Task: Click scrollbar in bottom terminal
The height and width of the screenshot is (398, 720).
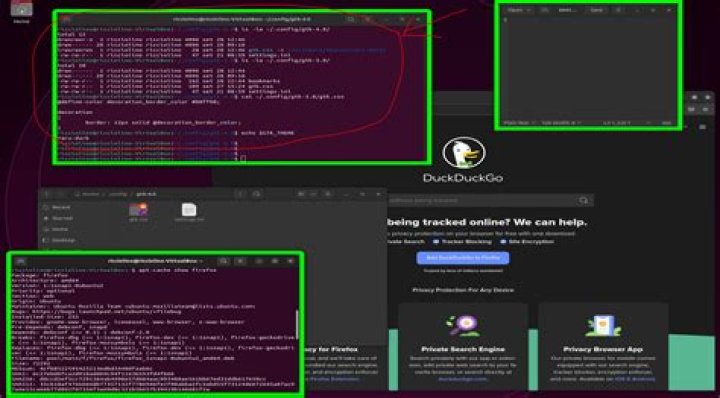Action: [297, 324]
